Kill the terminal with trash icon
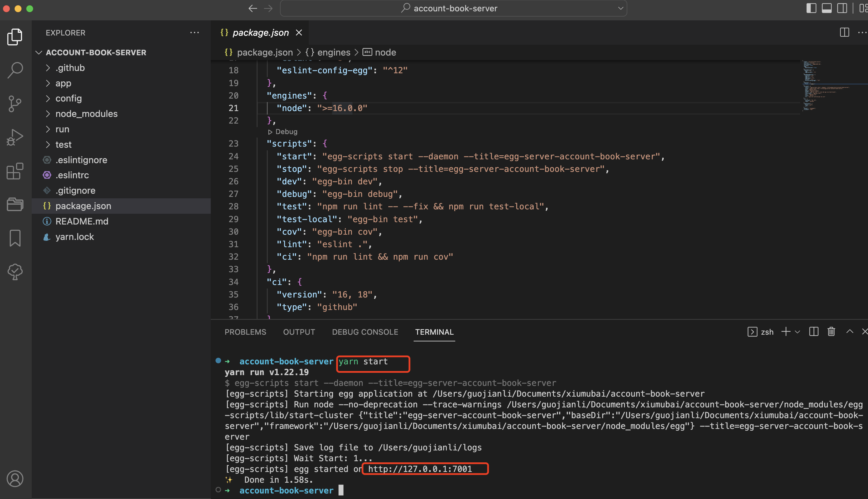The width and height of the screenshot is (868, 499). (x=831, y=332)
